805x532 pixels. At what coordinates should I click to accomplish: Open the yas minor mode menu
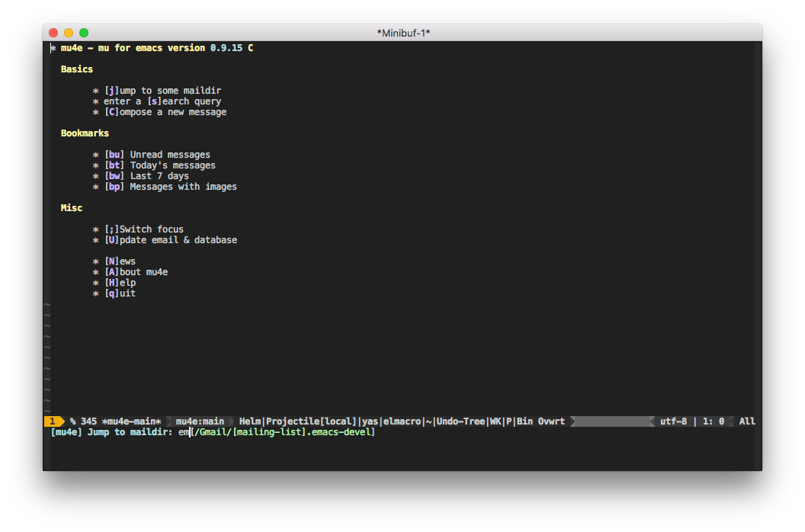click(370, 421)
